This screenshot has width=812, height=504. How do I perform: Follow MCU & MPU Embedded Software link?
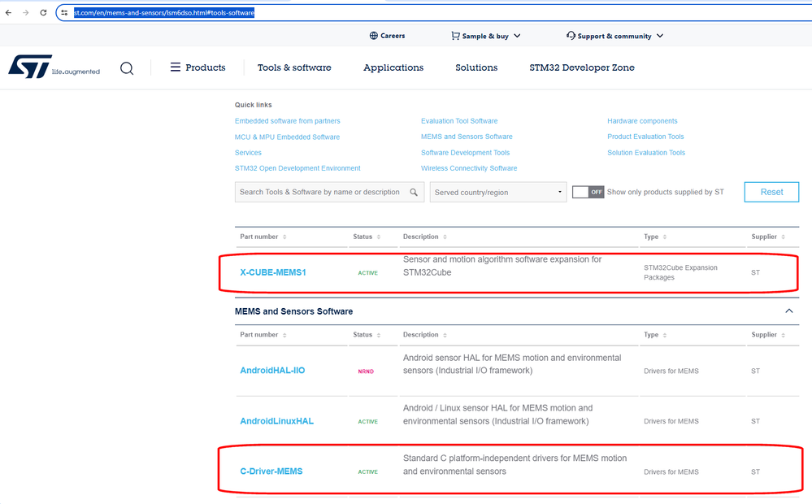click(x=288, y=137)
